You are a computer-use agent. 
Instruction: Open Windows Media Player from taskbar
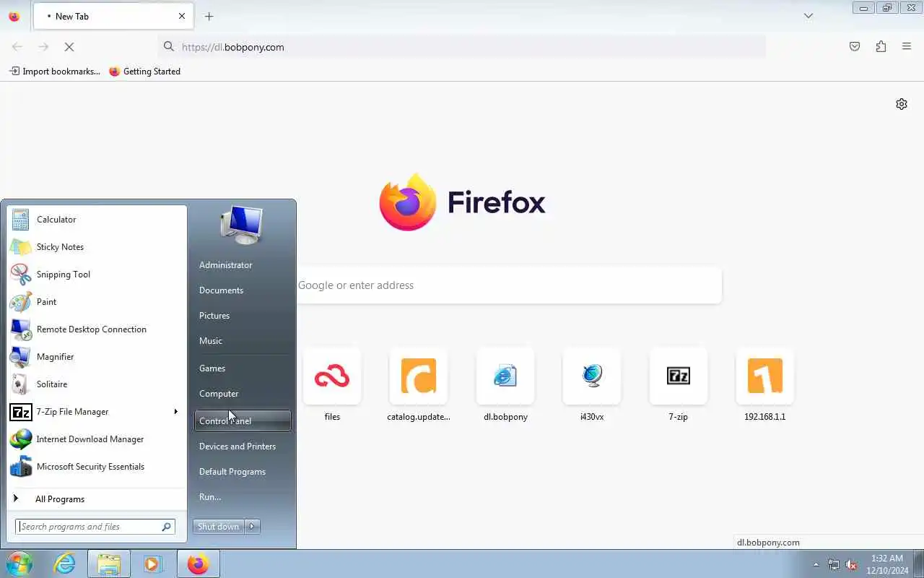click(x=153, y=564)
